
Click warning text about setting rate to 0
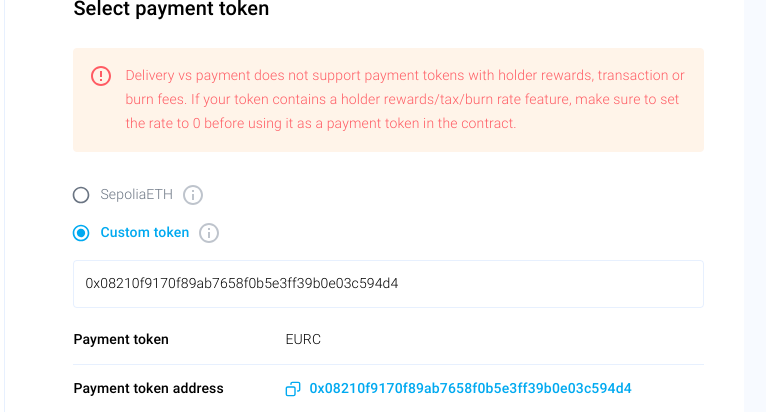(x=320, y=124)
